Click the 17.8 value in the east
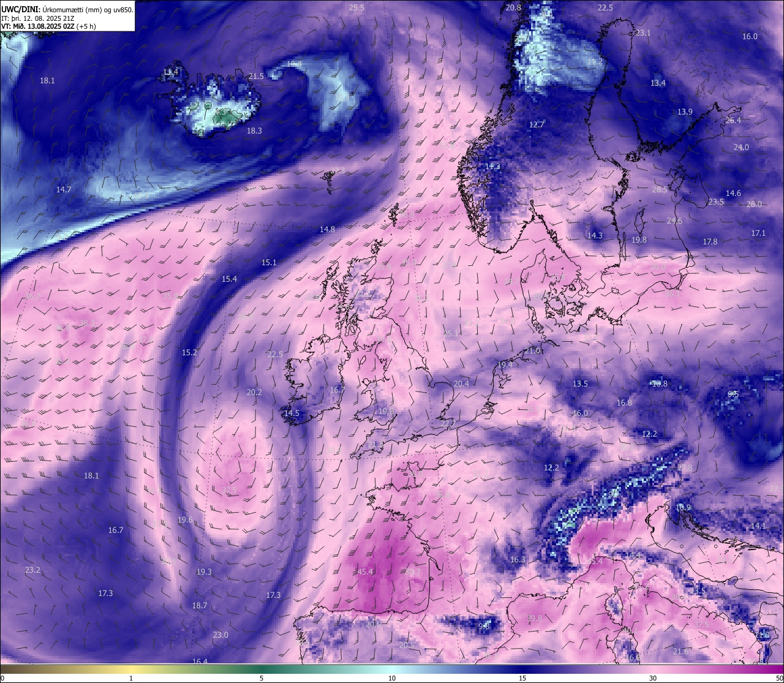The height and width of the screenshot is (683, 784). (710, 241)
